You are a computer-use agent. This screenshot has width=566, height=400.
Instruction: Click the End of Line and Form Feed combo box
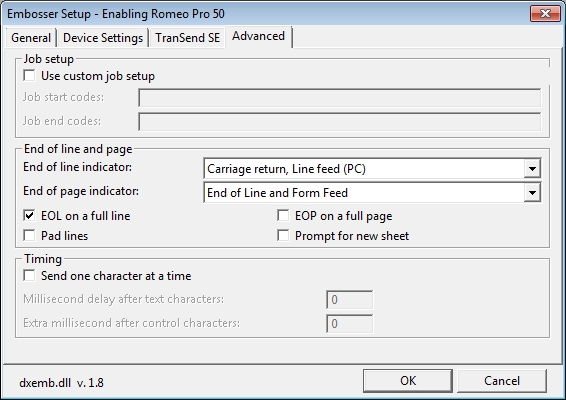pos(372,192)
